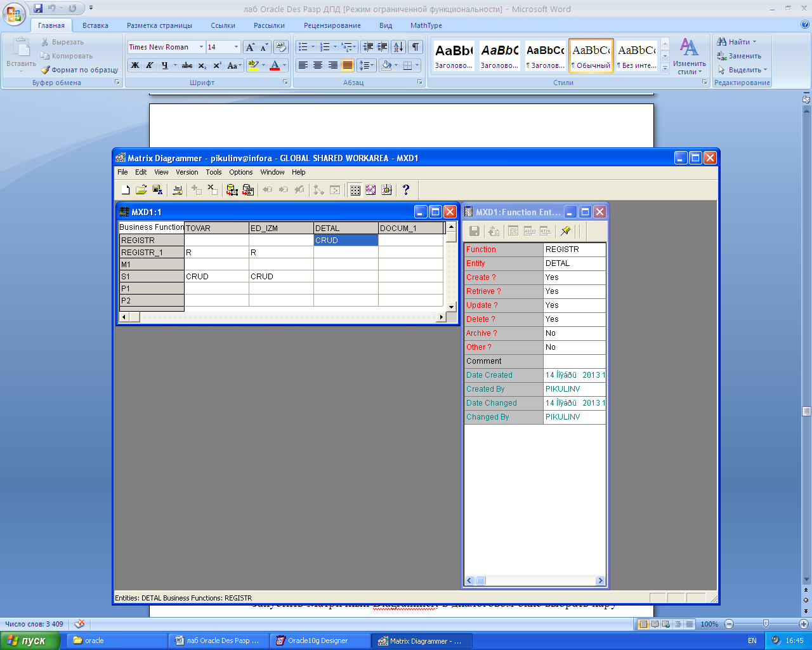Select the highlighted CRUD cell under DETAL
Image resolution: width=812 pixels, height=650 pixels.
[x=346, y=240]
